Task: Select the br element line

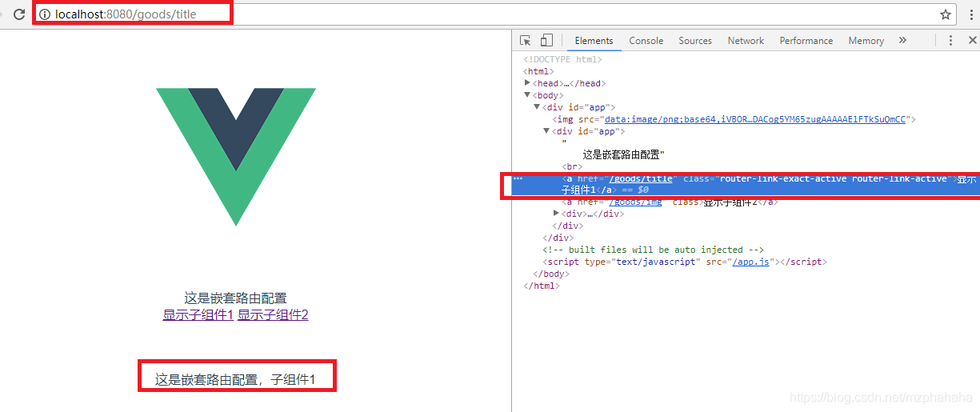Action: (572, 166)
